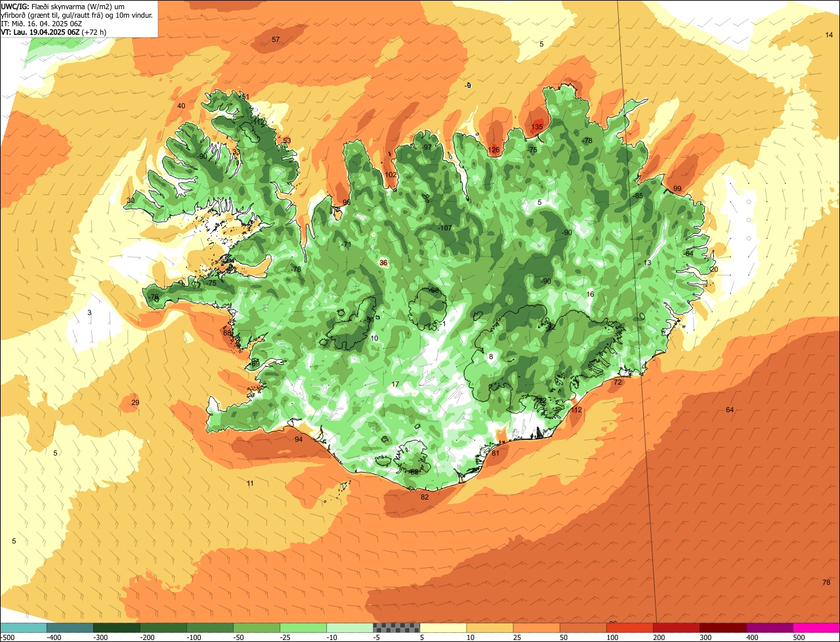840x642 pixels.
Task: Click the map value '94'
Action: 299,440
